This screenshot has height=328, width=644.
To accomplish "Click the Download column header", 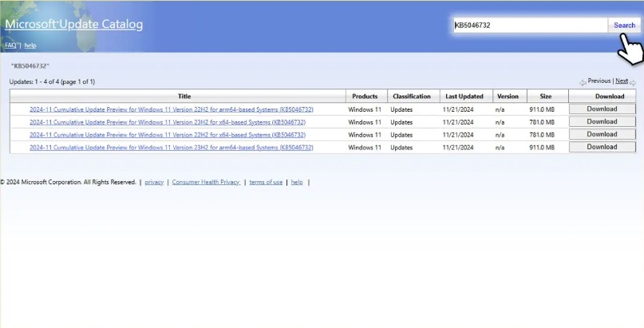I will click(610, 96).
